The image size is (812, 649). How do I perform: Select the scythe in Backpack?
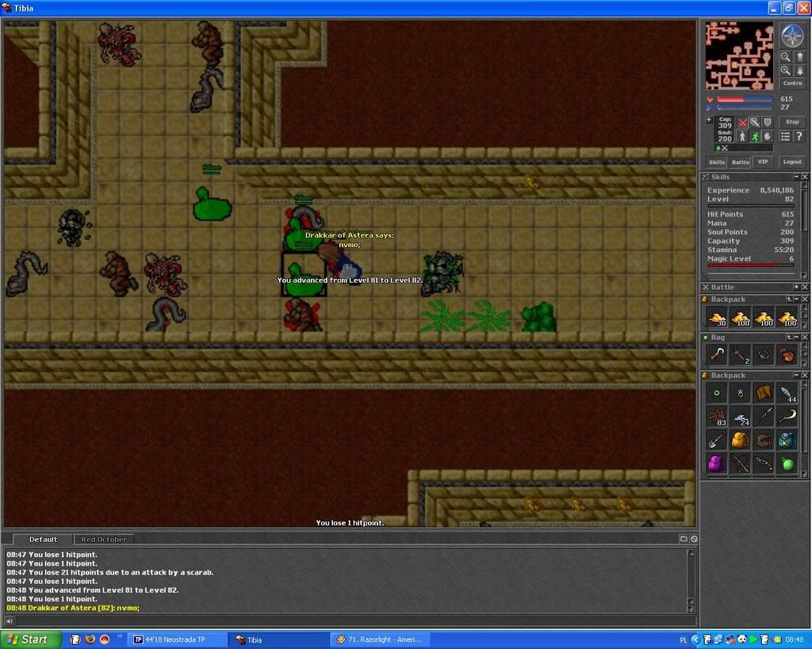point(787,417)
